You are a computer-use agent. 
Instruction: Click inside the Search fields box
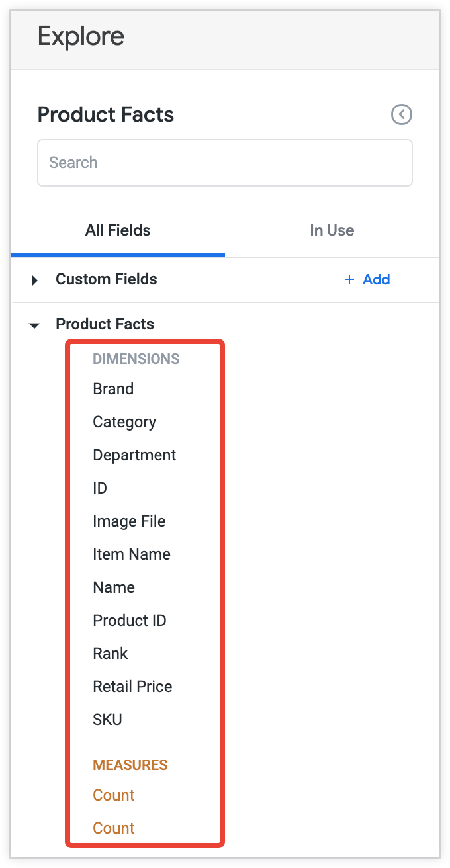(225, 162)
